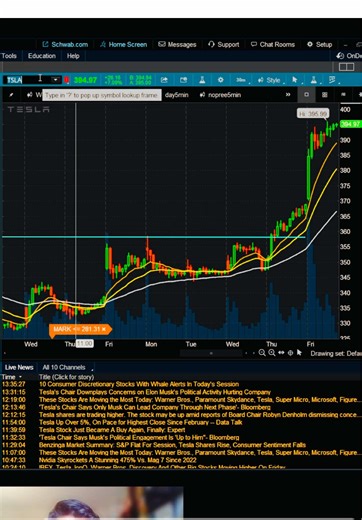Select single chart grid layout icon
This screenshot has height=520, width=362.
coord(306,95)
